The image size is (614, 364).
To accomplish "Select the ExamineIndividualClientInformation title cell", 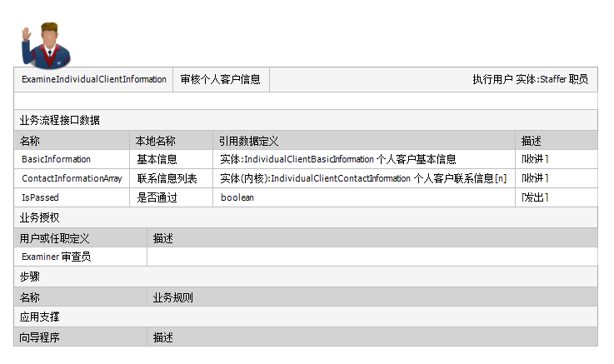I will [93, 79].
